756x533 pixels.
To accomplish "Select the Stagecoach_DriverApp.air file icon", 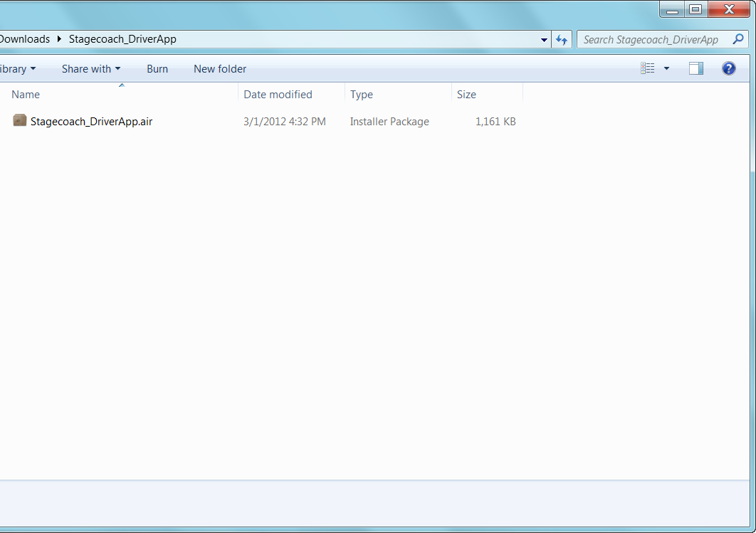I will coord(20,120).
